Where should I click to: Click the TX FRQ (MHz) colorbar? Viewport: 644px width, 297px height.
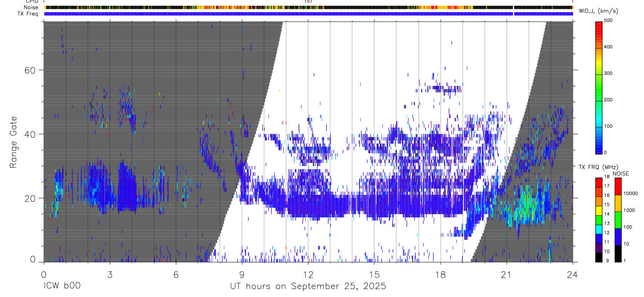pyautogui.click(x=599, y=219)
